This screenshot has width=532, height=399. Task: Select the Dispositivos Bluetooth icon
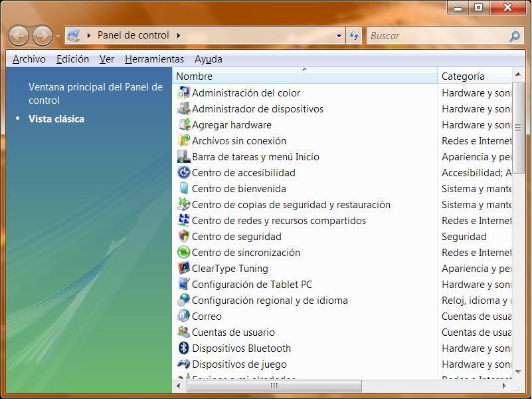click(184, 348)
